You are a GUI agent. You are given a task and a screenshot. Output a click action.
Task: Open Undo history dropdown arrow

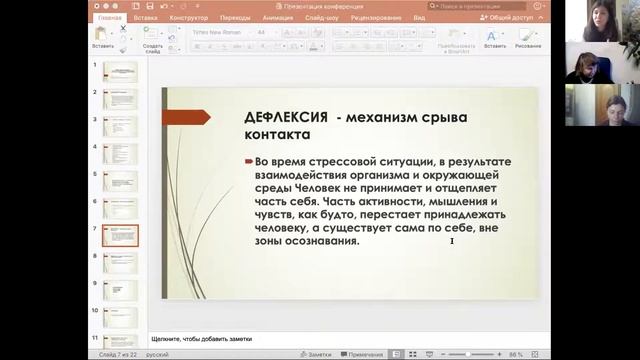click(x=172, y=6)
